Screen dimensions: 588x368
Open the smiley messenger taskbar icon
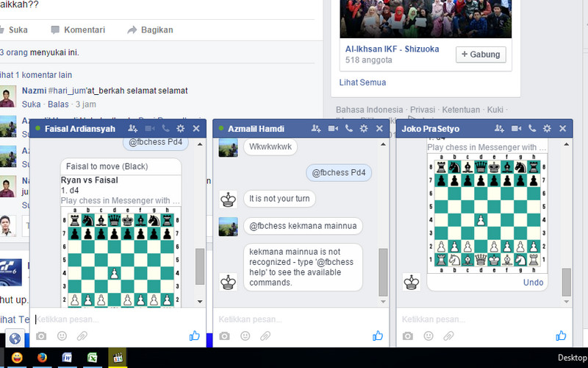click(x=17, y=357)
